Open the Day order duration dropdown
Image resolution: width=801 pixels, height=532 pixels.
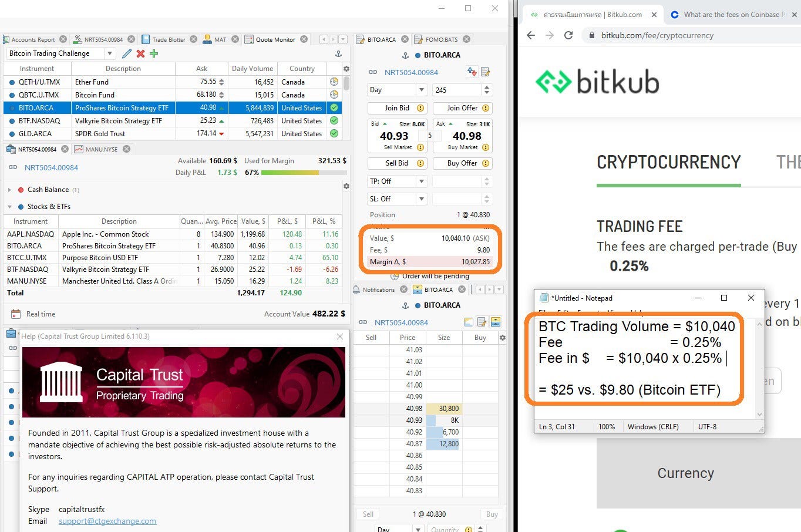coord(421,90)
